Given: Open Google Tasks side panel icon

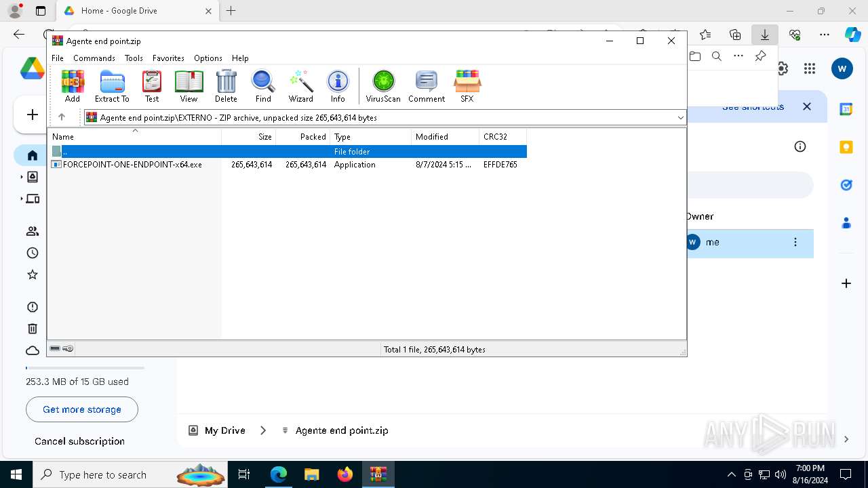Looking at the screenshot, I should pos(846,185).
